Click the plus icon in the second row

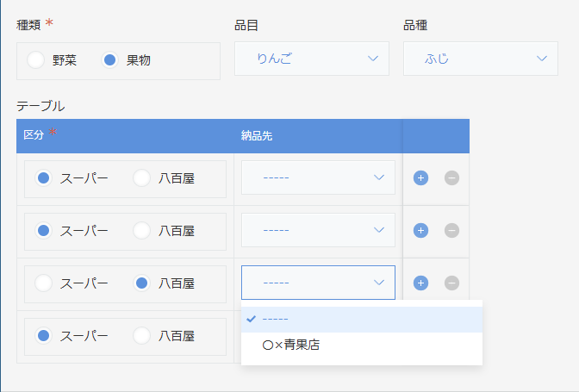coord(420,230)
